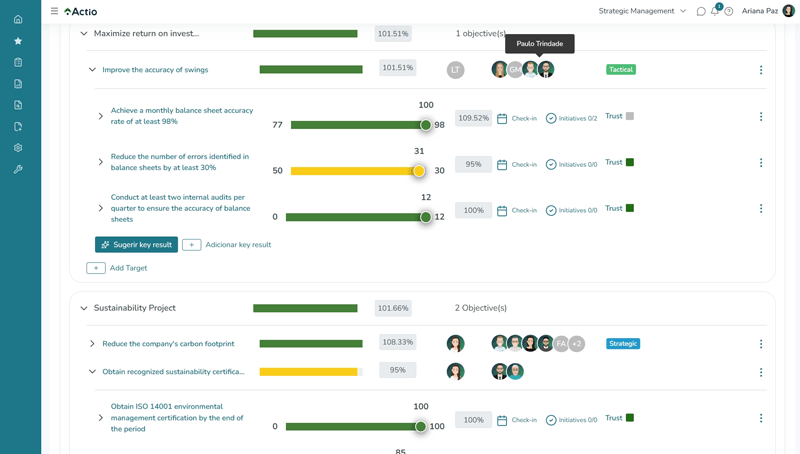Open more options for Reduce errors row
800x454 pixels.
click(x=761, y=163)
